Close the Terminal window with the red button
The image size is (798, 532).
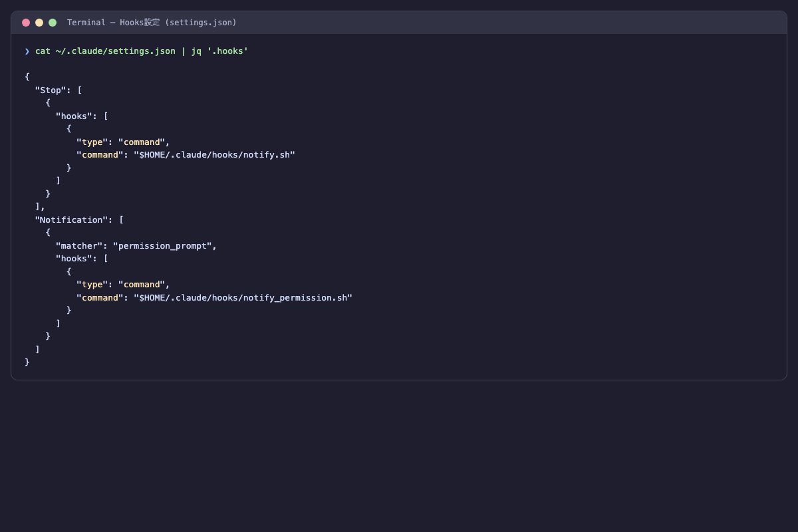pos(26,23)
